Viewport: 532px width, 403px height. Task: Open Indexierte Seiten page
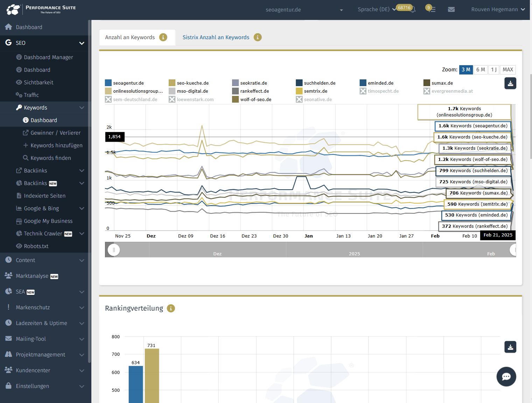[41, 196]
